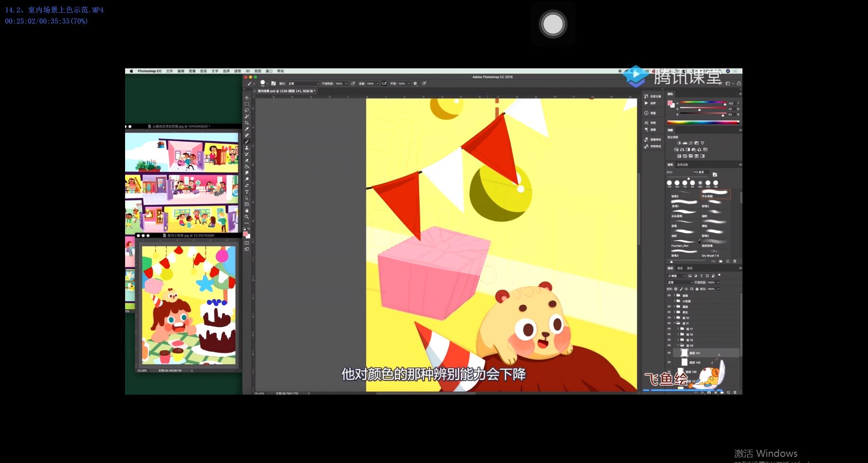The width and height of the screenshot is (868, 463).
Task: Select the Brush tool in the toolbox
Action: coord(246,141)
